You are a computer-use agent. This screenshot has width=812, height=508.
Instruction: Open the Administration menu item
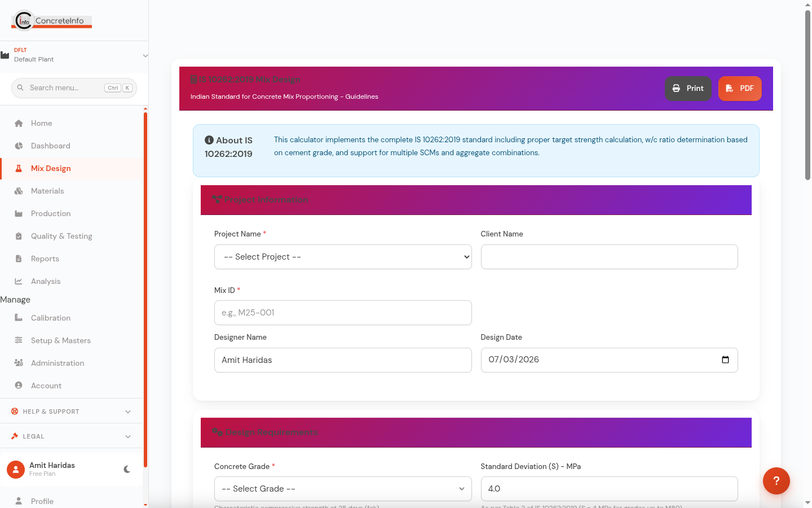click(72, 363)
